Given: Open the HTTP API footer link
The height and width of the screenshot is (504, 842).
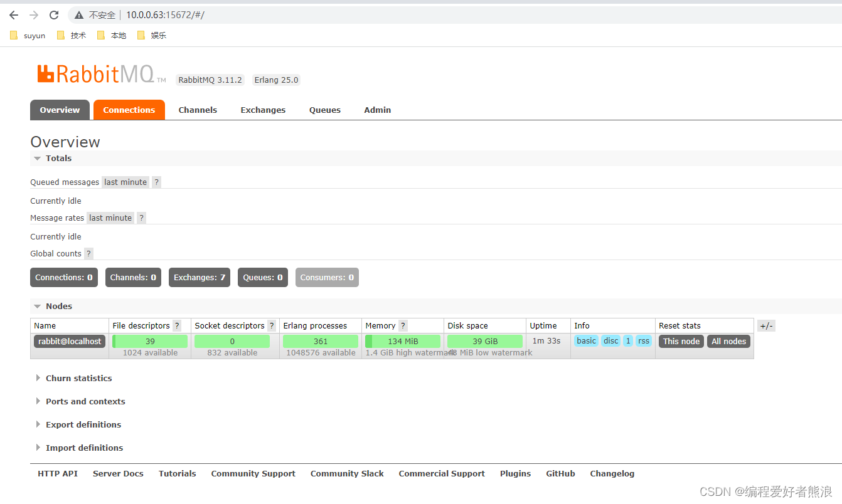Looking at the screenshot, I should (58, 474).
